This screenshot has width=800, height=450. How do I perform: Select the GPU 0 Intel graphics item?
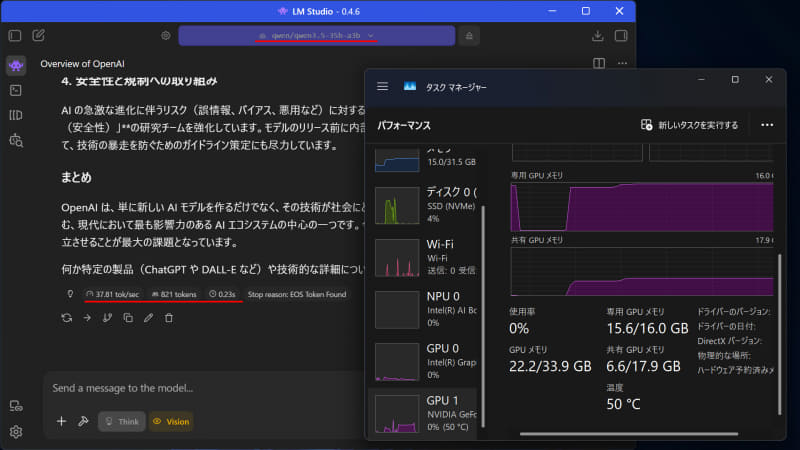tap(425, 361)
